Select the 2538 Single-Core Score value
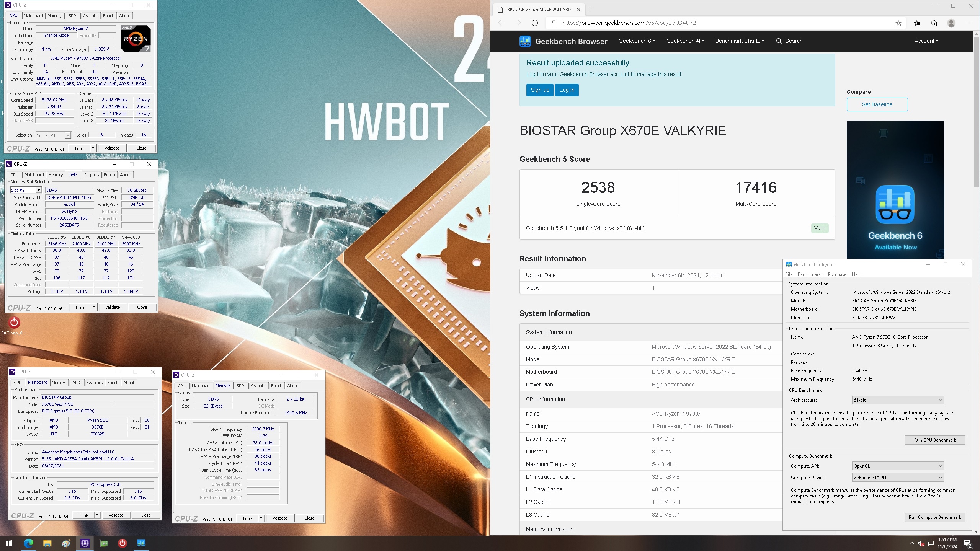This screenshot has height=551, width=980. (598, 187)
